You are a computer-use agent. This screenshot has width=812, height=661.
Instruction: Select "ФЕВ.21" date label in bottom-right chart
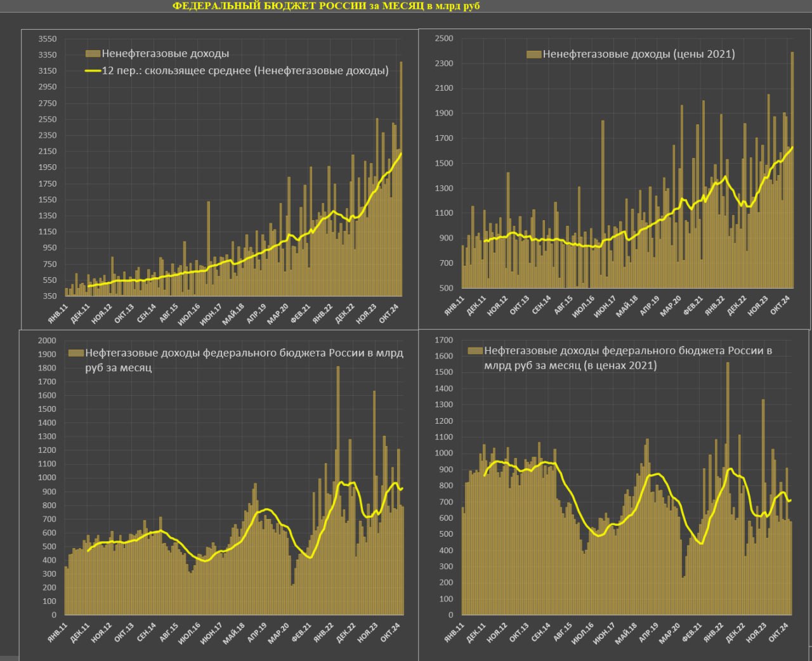pyautogui.click(x=692, y=633)
